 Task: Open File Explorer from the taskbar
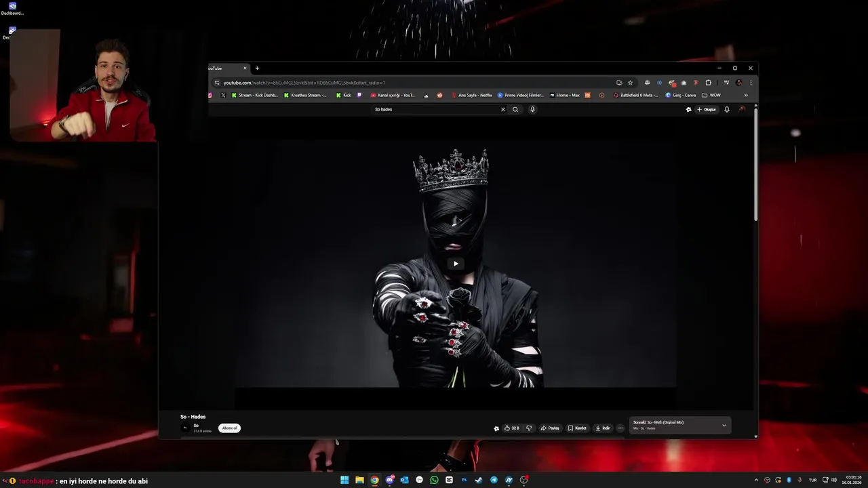[x=359, y=480]
